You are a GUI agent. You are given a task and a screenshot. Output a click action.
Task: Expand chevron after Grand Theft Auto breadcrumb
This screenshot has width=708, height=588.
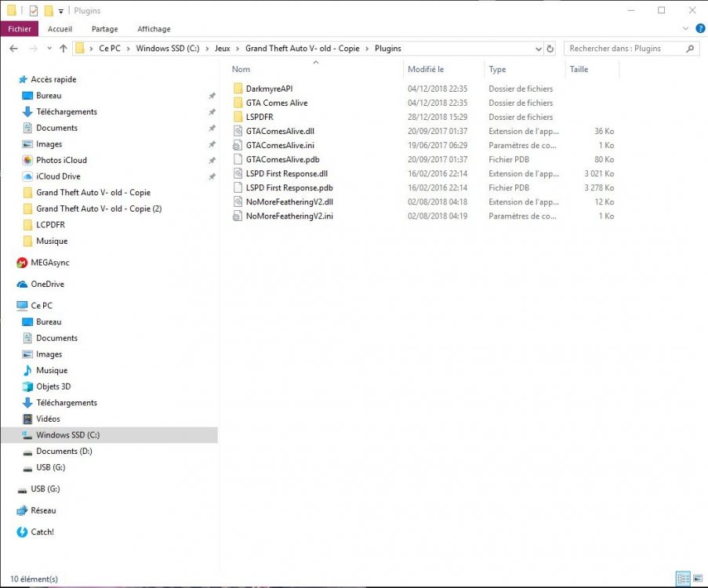[367, 49]
